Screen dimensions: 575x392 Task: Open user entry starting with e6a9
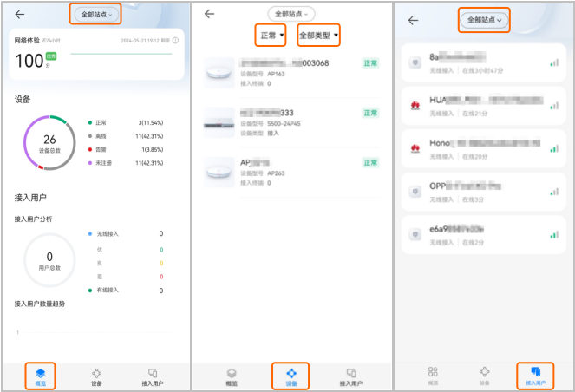[483, 234]
